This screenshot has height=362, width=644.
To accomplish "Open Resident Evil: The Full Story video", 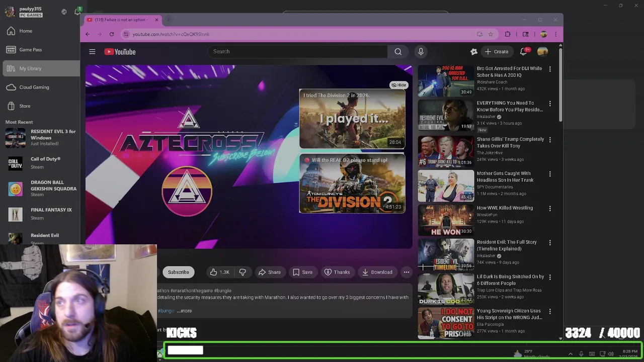I will point(506,245).
